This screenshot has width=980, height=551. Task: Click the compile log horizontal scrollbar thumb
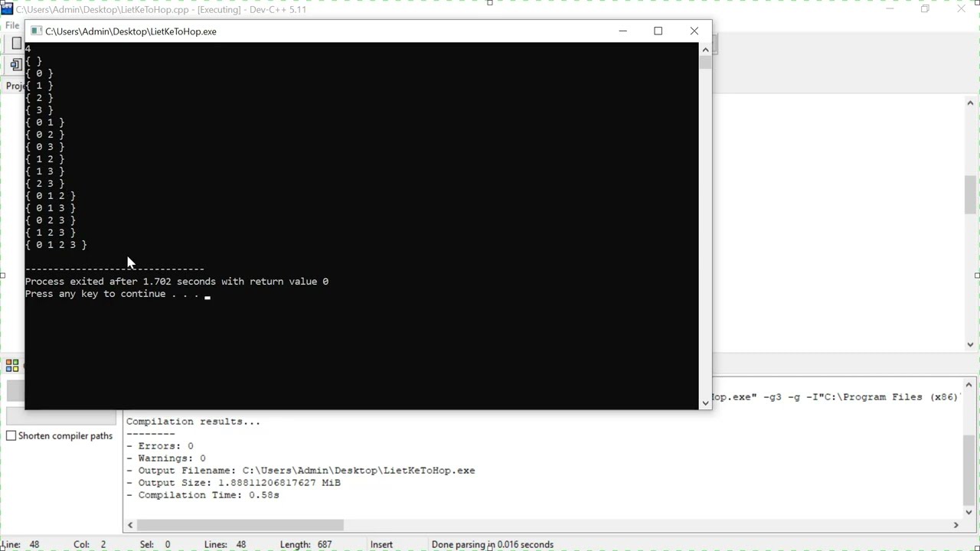(x=240, y=525)
